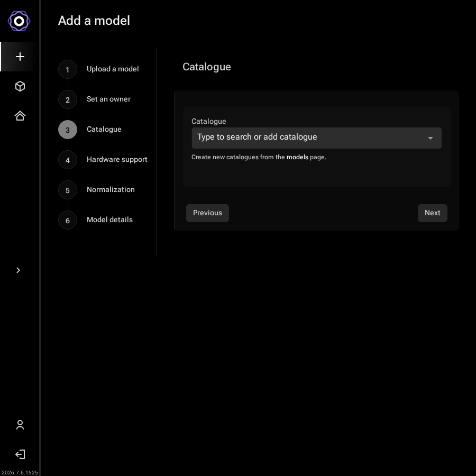Open the add model plus icon
The width and height of the screenshot is (476, 476).
tap(20, 57)
